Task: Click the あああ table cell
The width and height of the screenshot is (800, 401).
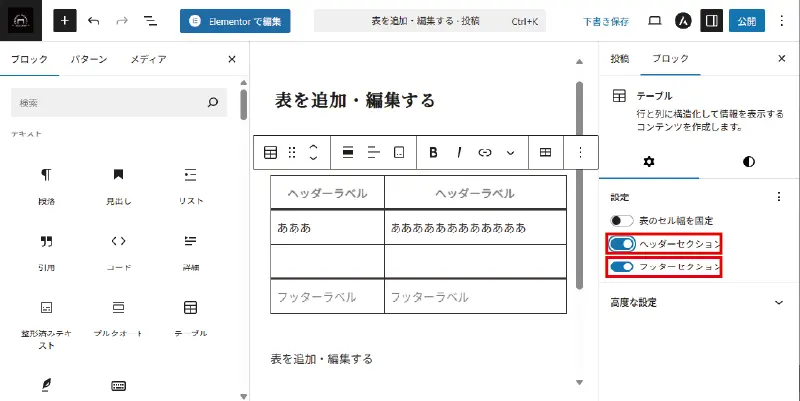Action: pos(327,228)
